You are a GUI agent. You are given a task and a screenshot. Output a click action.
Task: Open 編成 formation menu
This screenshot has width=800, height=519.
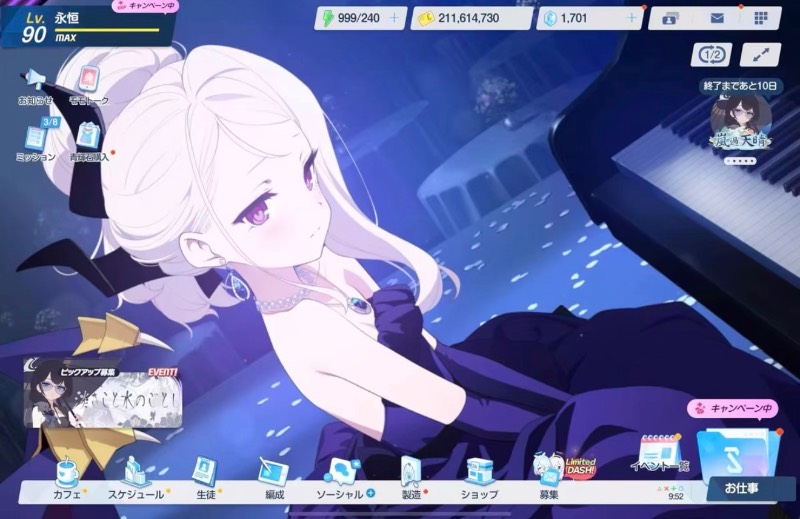pyautogui.click(x=274, y=480)
